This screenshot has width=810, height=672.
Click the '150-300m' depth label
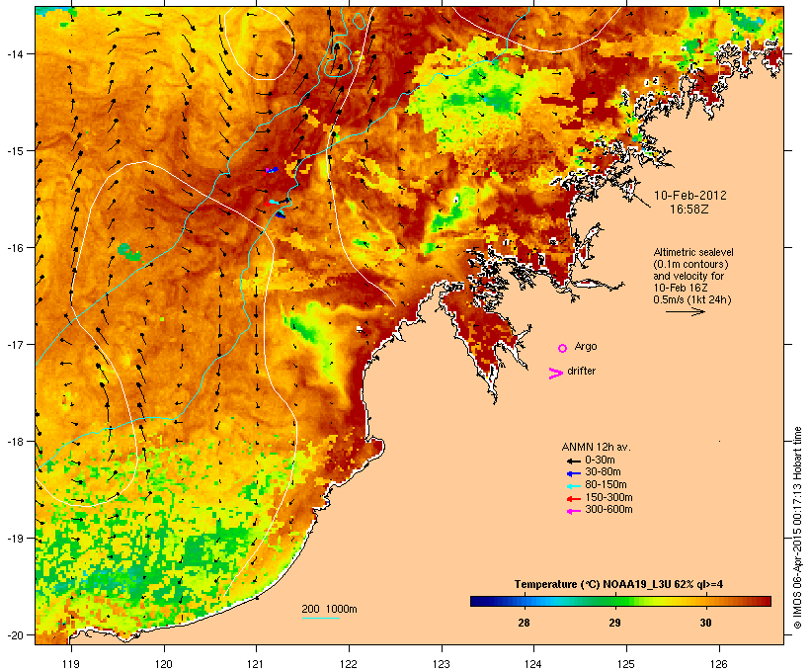608,497
